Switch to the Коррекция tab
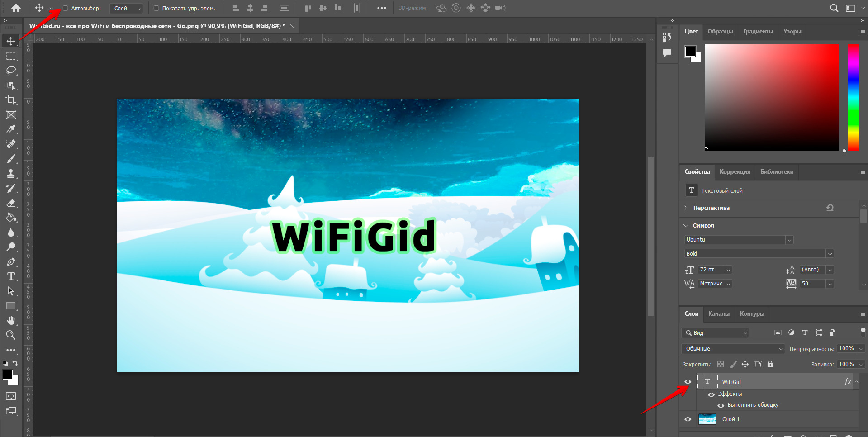The width and height of the screenshot is (868, 437). [x=735, y=172]
